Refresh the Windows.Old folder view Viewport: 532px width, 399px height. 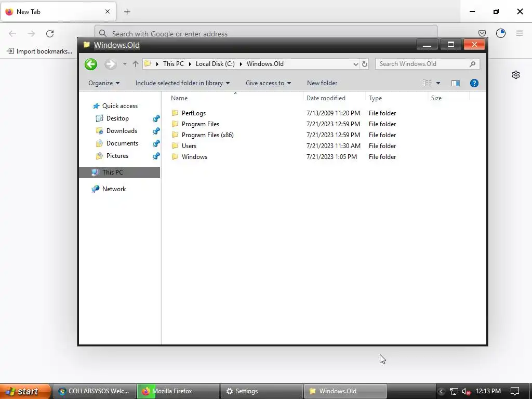point(364,64)
